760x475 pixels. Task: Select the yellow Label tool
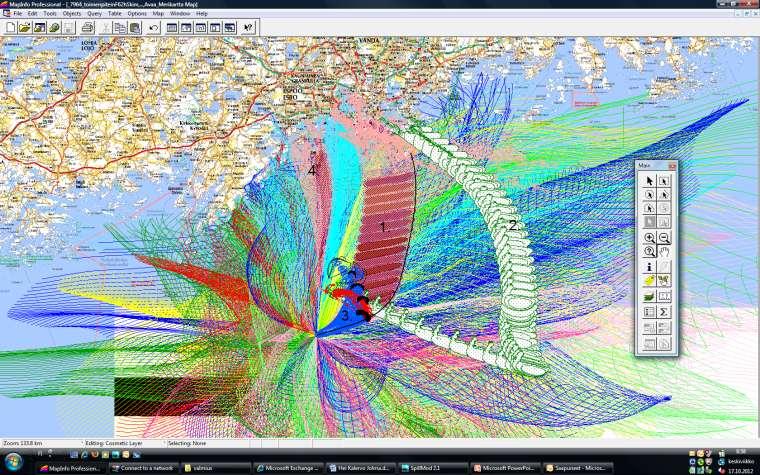click(649, 280)
